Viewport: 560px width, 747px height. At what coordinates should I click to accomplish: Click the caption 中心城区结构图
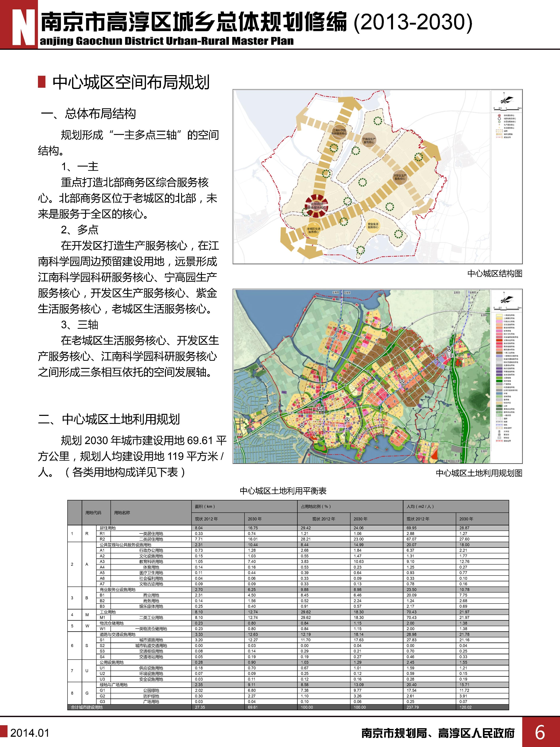coord(495,274)
